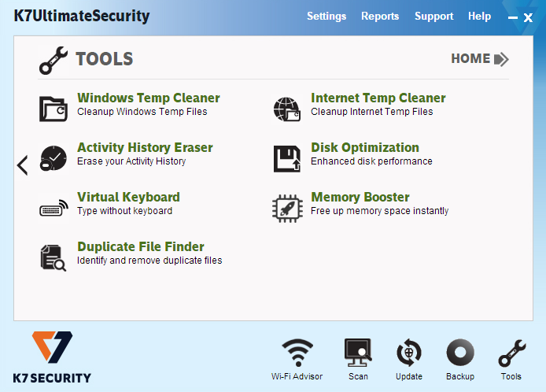Click 'Identify and remove duplicate files' text
Viewport: 546px width, 392px height.
pyautogui.click(x=149, y=261)
